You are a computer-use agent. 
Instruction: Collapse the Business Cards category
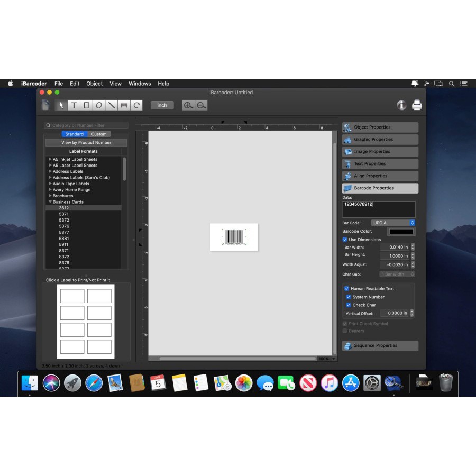click(x=50, y=202)
